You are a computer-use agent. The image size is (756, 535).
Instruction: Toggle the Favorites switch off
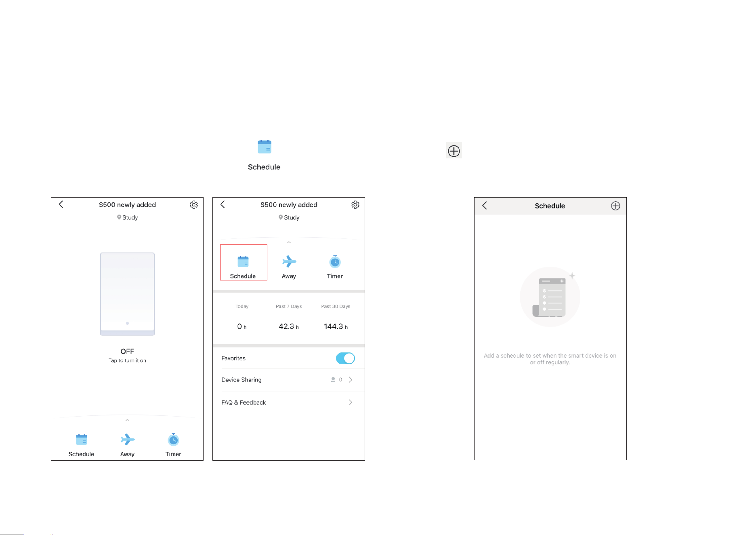345,358
